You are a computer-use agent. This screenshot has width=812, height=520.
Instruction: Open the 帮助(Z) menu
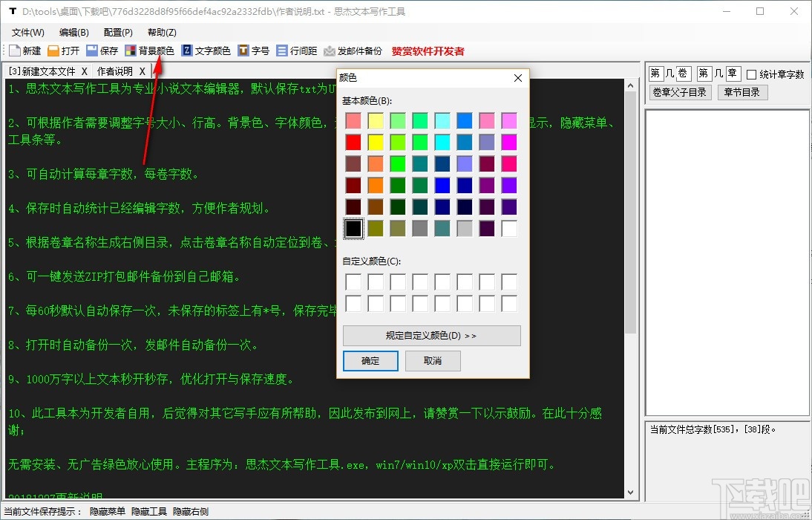click(162, 32)
